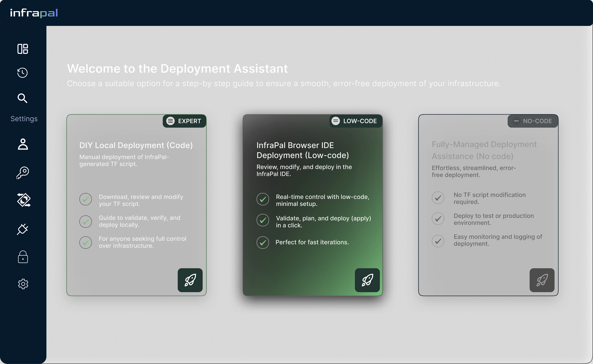Open the dashboard layout icon in sidebar
This screenshot has width=593, height=364.
(x=23, y=49)
